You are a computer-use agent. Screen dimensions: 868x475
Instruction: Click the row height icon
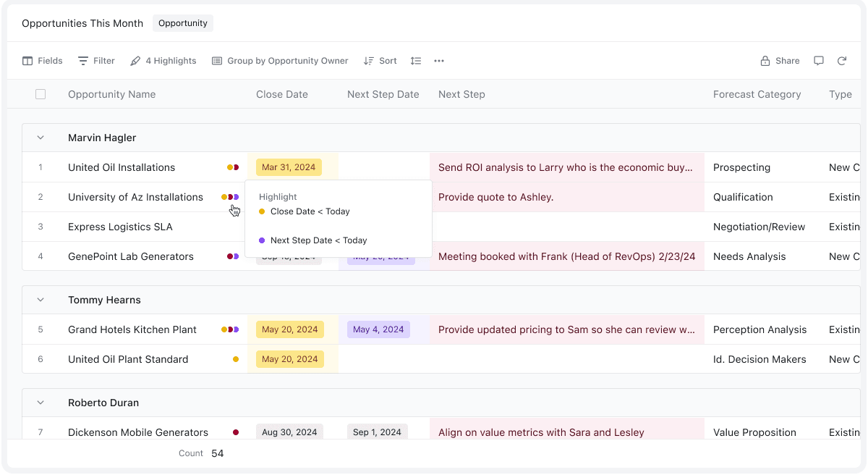[416, 61]
